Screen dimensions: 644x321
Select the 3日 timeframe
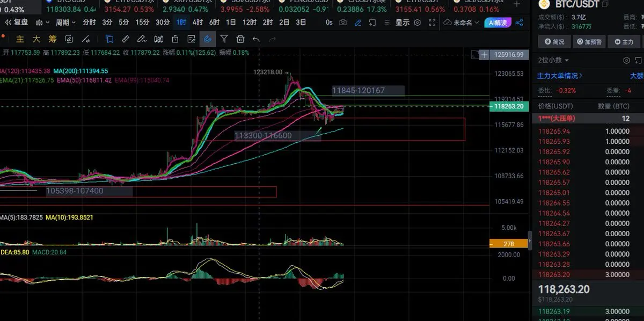click(x=301, y=23)
